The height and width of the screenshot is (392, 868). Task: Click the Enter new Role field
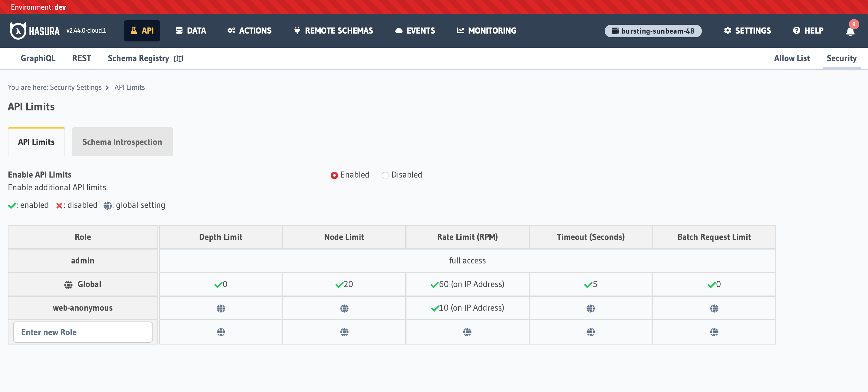[x=83, y=332]
